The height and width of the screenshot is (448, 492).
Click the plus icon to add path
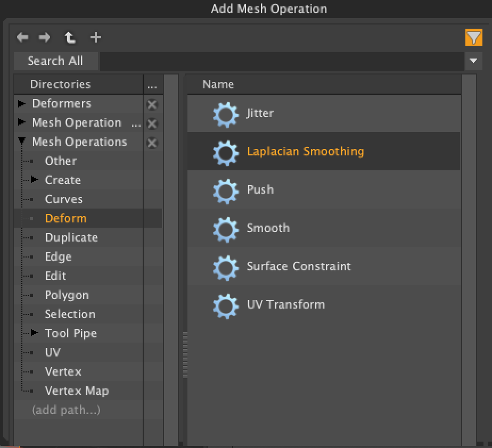click(x=95, y=37)
